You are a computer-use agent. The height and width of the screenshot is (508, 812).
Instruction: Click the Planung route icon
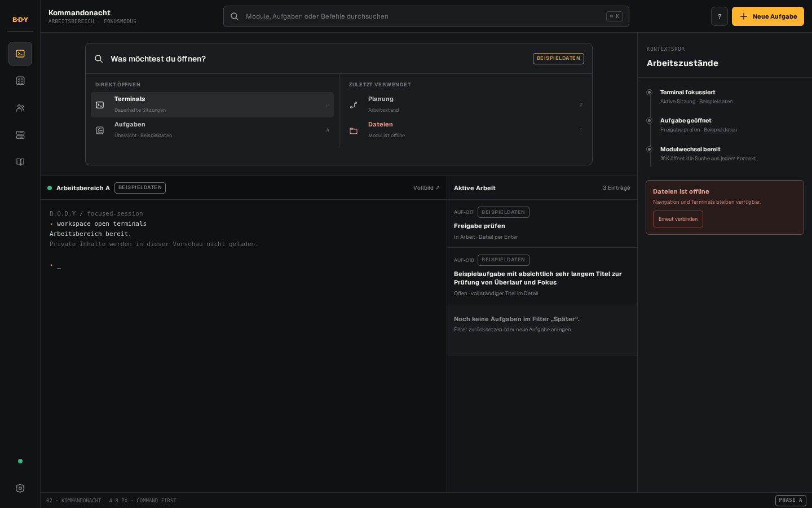point(354,105)
